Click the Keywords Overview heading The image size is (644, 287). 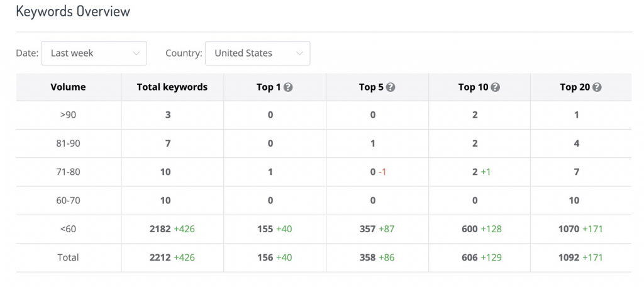click(x=73, y=11)
